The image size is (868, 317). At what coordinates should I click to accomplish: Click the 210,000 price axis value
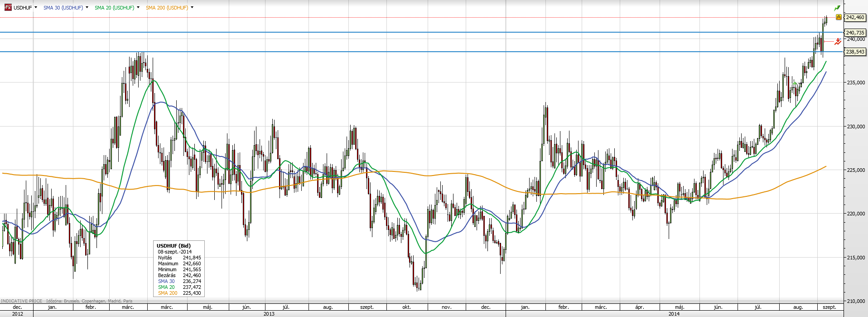(856, 301)
